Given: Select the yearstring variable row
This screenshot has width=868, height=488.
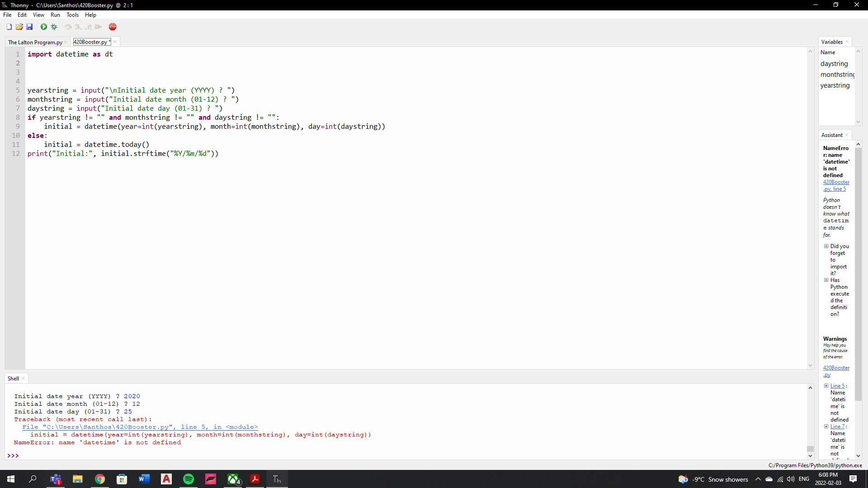Looking at the screenshot, I should coord(836,85).
